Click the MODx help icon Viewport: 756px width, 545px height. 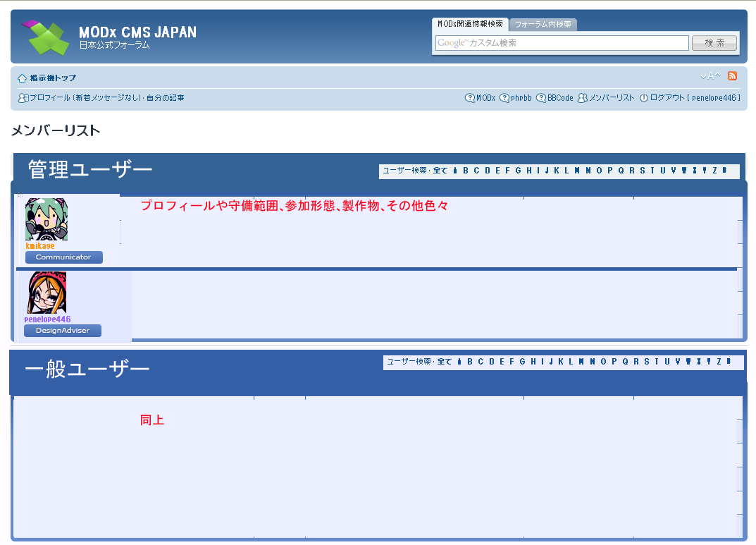tap(469, 98)
